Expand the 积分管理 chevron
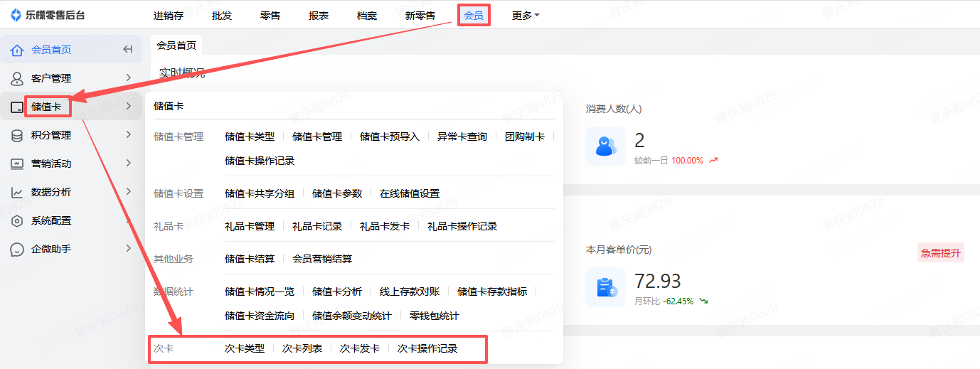Viewport: 980px width, 369px height. pyautogui.click(x=129, y=134)
